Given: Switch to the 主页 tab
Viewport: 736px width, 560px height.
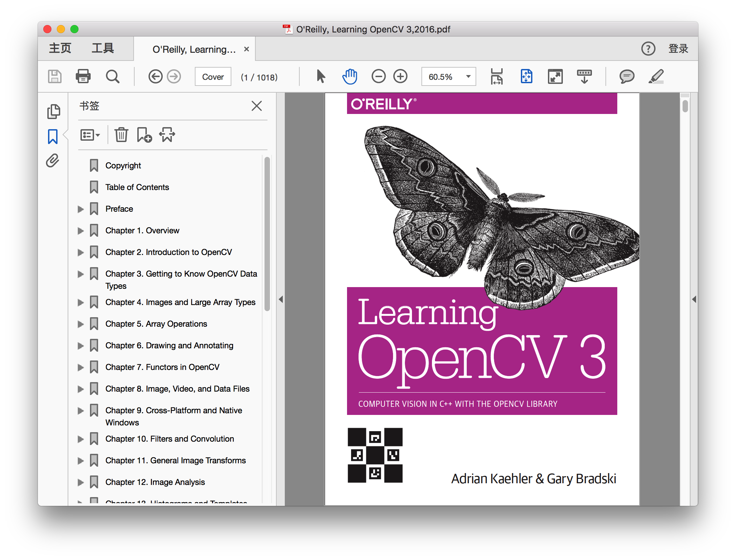Looking at the screenshot, I should click(60, 48).
